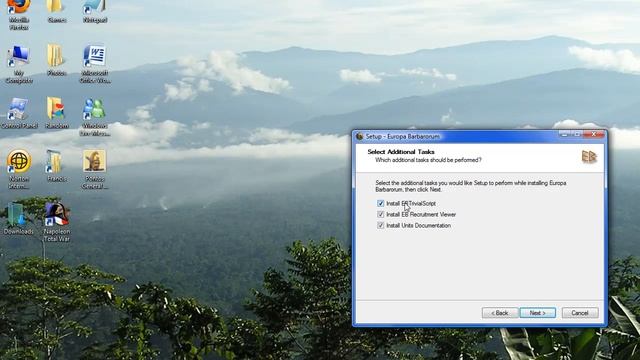Uncheck Install EB TrivialScript
640x360 pixels.
[380, 203]
